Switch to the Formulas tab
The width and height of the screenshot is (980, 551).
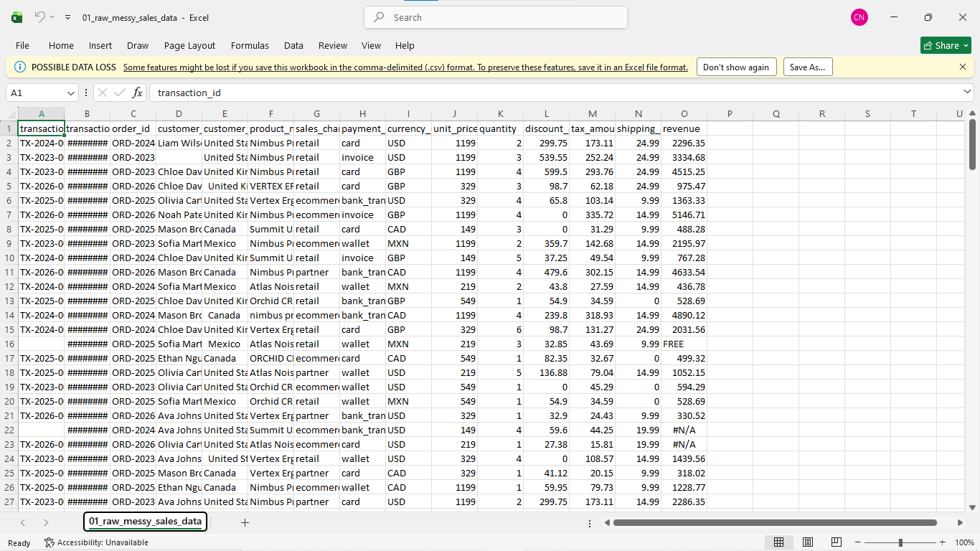click(x=250, y=45)
